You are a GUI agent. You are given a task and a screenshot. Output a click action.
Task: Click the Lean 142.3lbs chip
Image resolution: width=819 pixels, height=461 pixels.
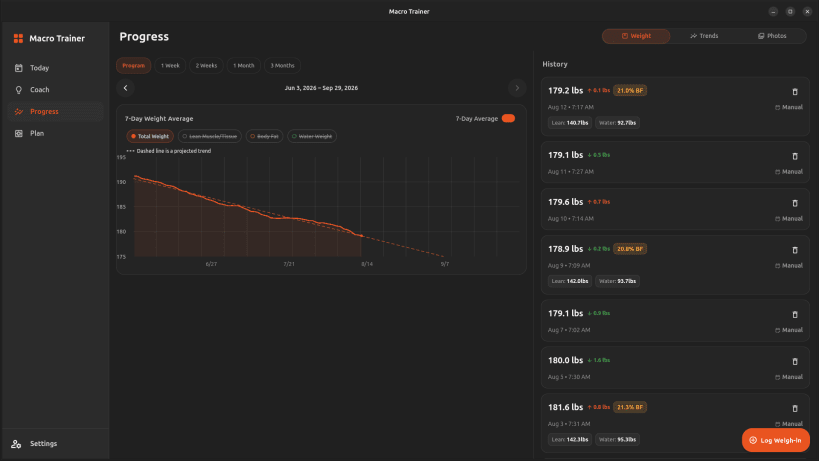[x=570, y=440]
